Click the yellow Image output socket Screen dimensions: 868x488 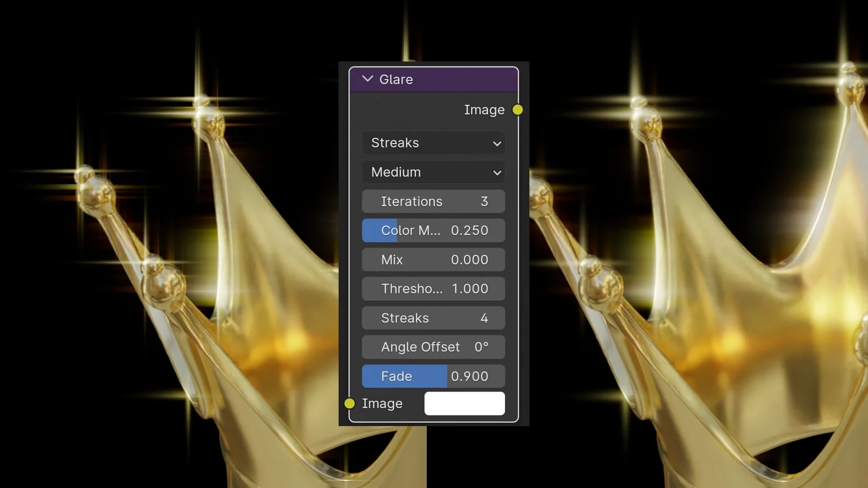pyautogui.click(x=518, y=110)
